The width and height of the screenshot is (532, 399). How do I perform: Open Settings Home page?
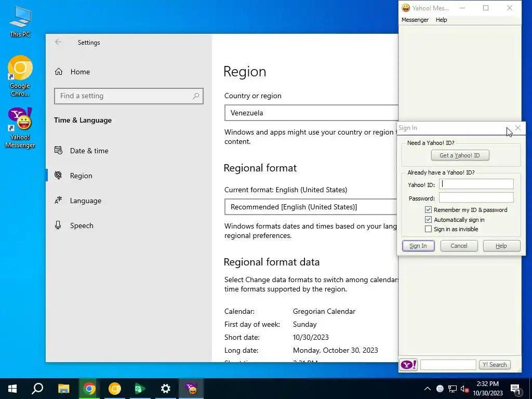click(72, 72)
